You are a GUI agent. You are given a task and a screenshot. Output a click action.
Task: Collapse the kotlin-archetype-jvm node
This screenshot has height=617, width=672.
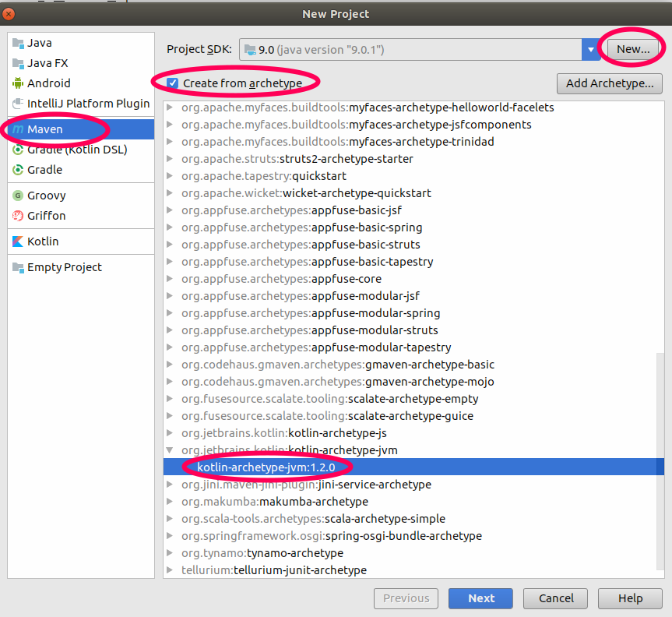[170, 450]
